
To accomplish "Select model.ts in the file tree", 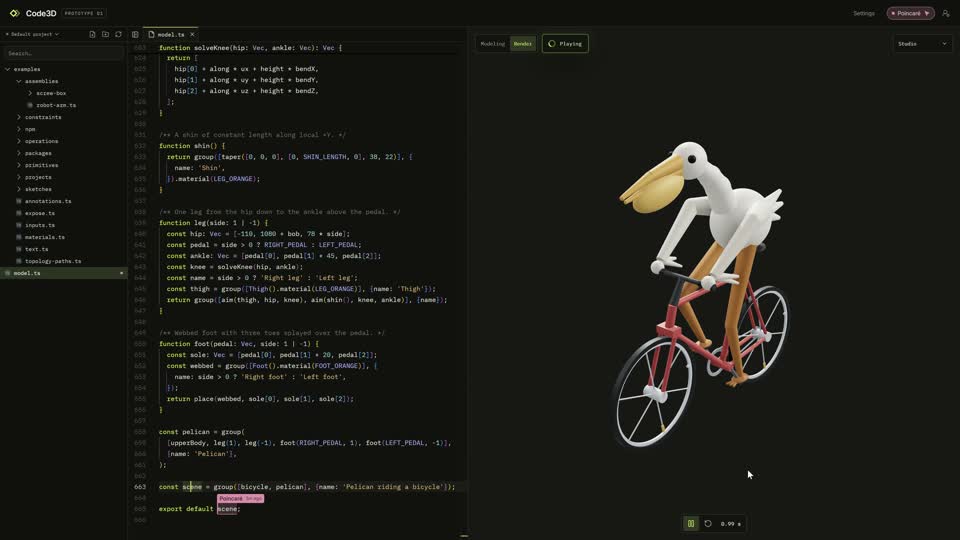I will click(64, 273).
